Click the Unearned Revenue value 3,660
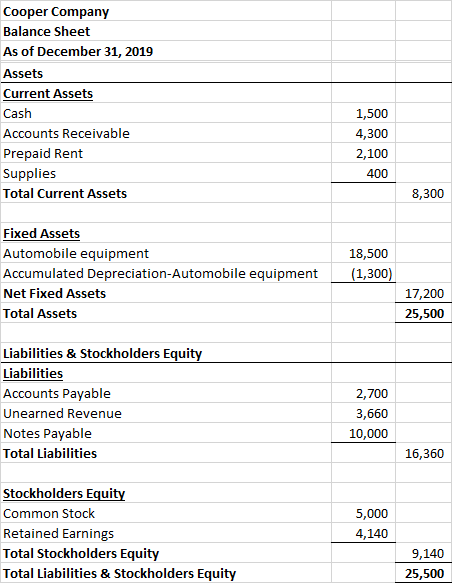Viewport: 452px width, 583px height. click(372, 413)
